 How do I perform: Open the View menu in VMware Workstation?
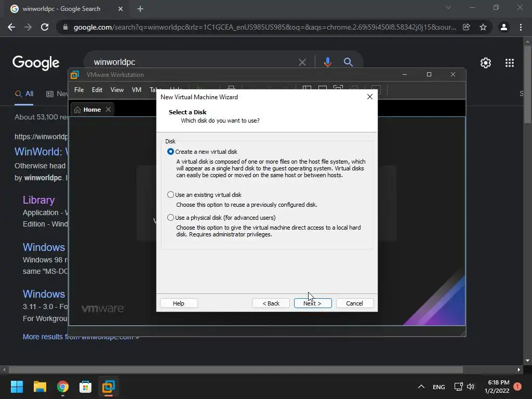click(117, 90)
